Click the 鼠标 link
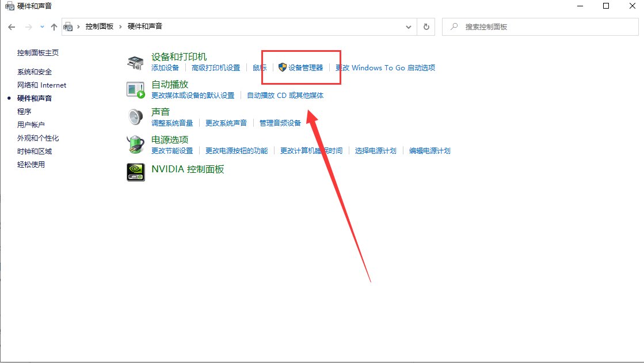Screen dimensions: 644x363 click(259, 67)
